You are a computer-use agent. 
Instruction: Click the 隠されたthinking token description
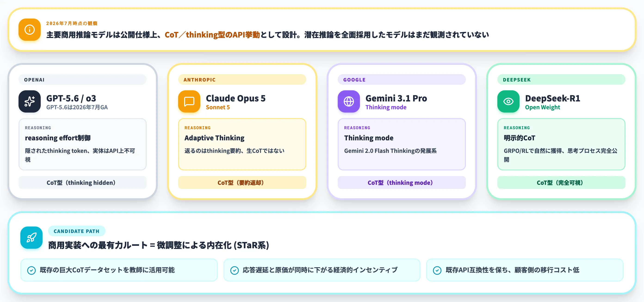(x=80, y=155)
